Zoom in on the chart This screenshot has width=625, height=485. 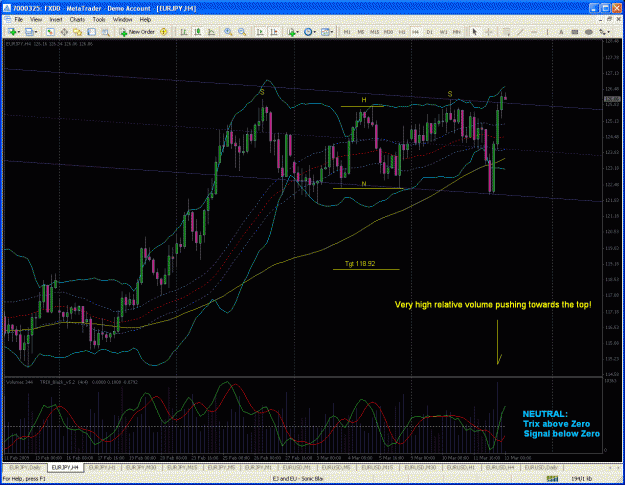pyautogui.click(x=228, y=32)
